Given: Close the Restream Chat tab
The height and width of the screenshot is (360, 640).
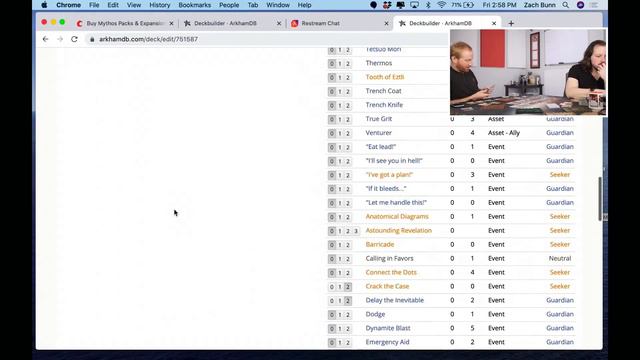Looking at the screenshot, I should tap(386, 23).
